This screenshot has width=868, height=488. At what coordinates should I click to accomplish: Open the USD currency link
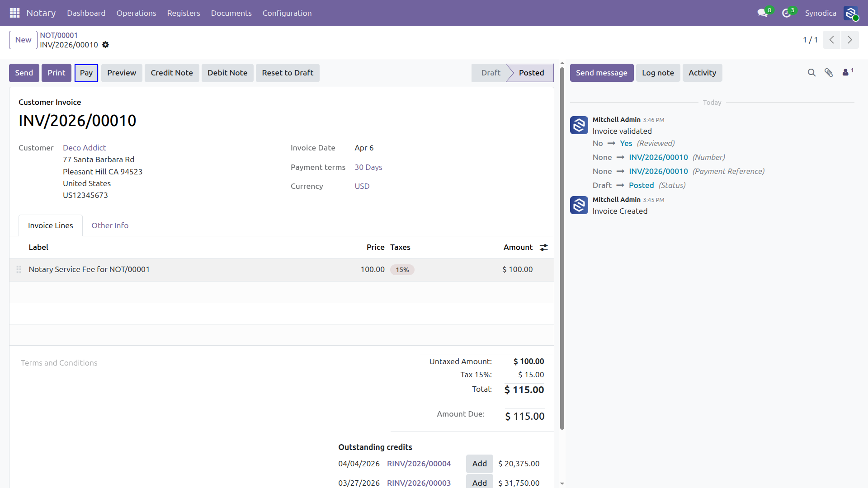[362, 186]
